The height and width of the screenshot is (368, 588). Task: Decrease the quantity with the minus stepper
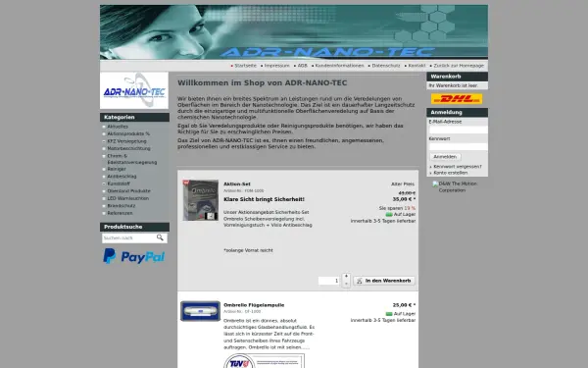point(346,285)
